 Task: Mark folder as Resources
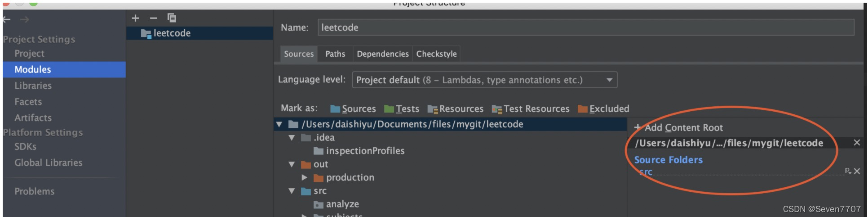point(456,109)
